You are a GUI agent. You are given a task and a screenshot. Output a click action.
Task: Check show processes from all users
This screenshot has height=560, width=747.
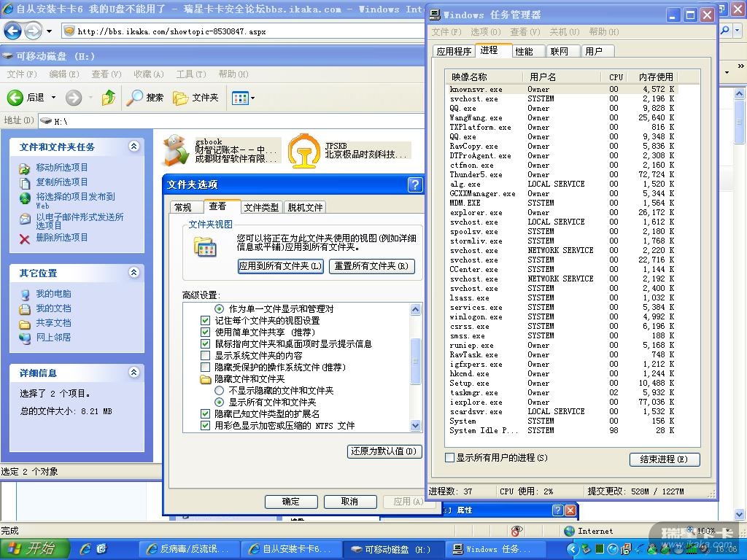449,458
